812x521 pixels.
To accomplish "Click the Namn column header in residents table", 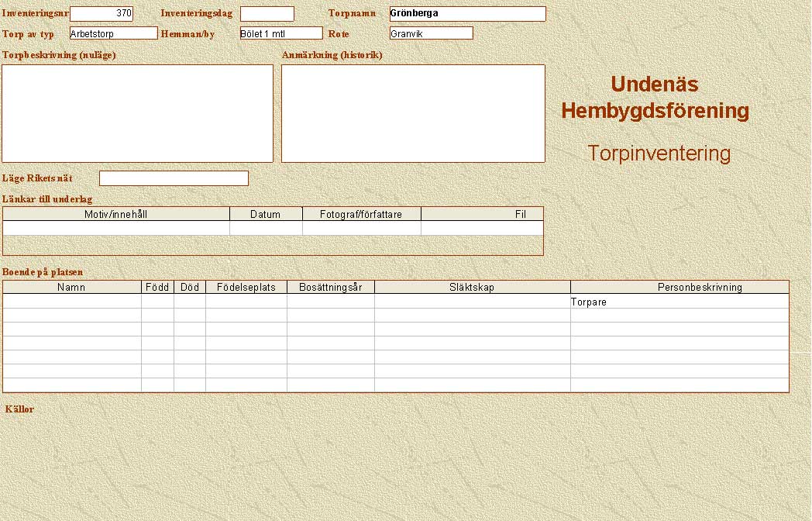I will tap(71, 287).
